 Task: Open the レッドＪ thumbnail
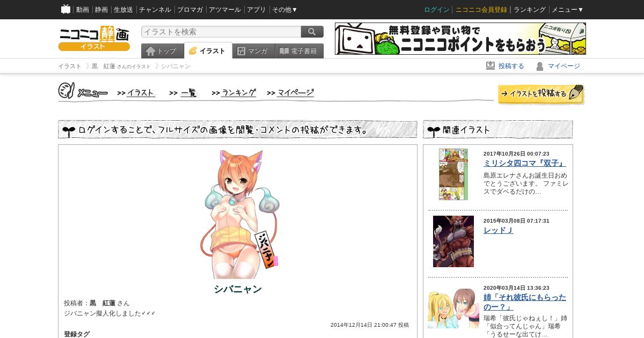453,241
